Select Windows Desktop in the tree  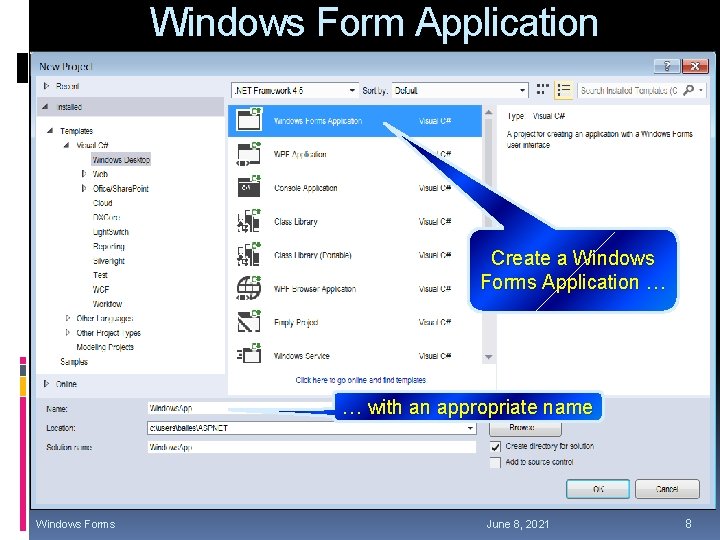[x=121, y=159]
